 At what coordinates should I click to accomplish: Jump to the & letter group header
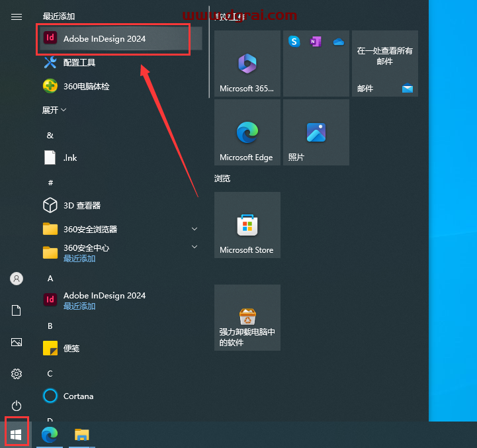pos(50,135)
